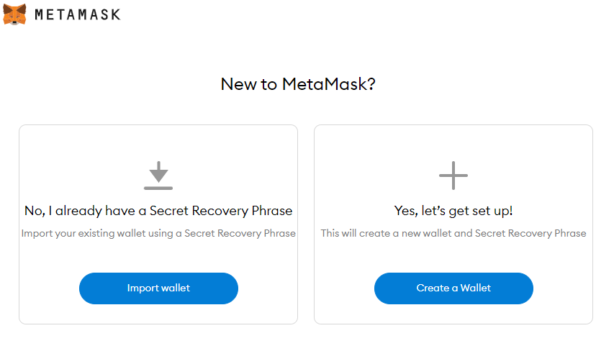
Task: Click the plus icon for new wallet
Action: [453, 176]
